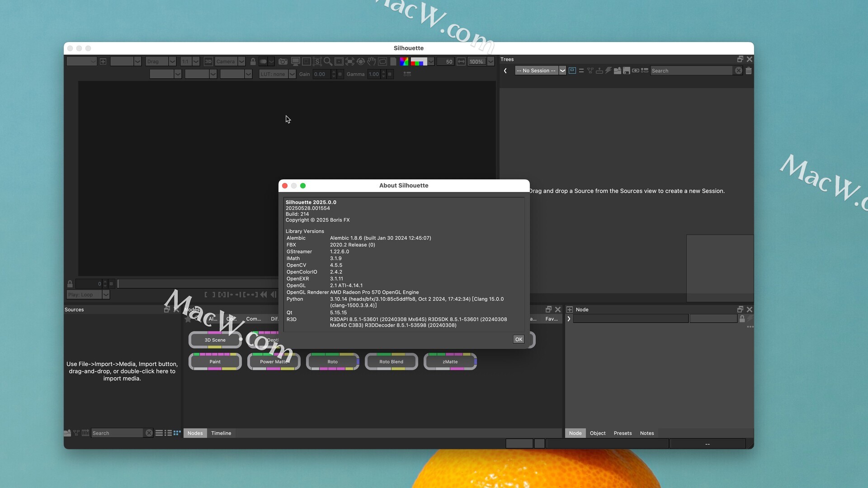This screenshot has height=488, width=868.
Task: Click the monitor display icon
Action: 295,61
